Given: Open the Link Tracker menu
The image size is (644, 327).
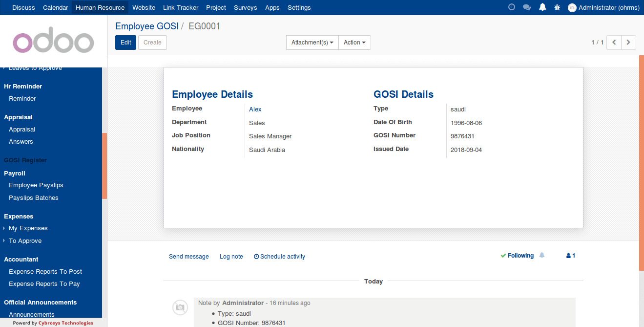Looking at the screenshot, I should [181, 7].
